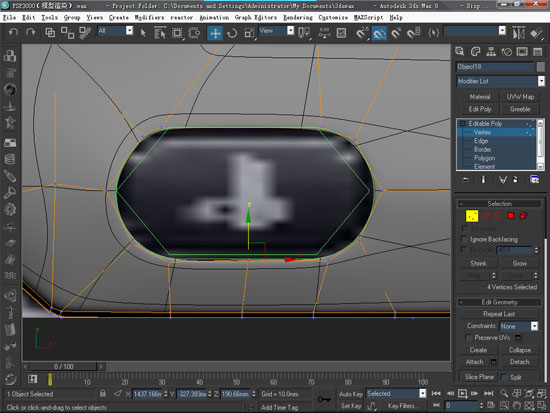Click the Auto Key button

point(350,394)
